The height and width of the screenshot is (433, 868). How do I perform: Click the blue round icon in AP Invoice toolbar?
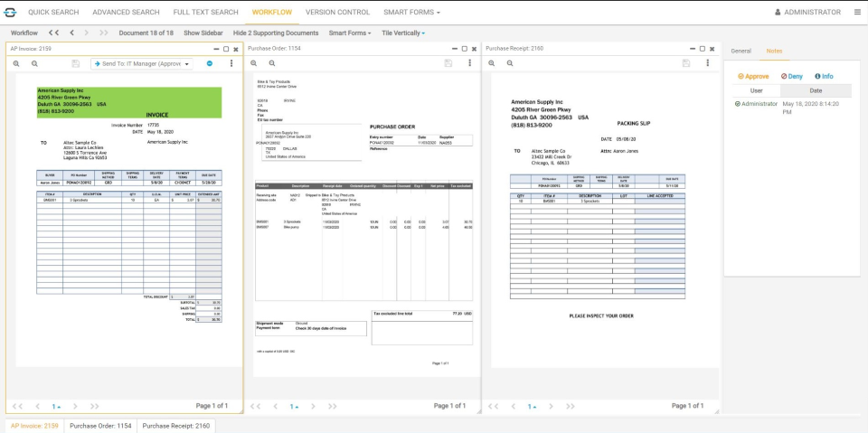coord(210,63)
